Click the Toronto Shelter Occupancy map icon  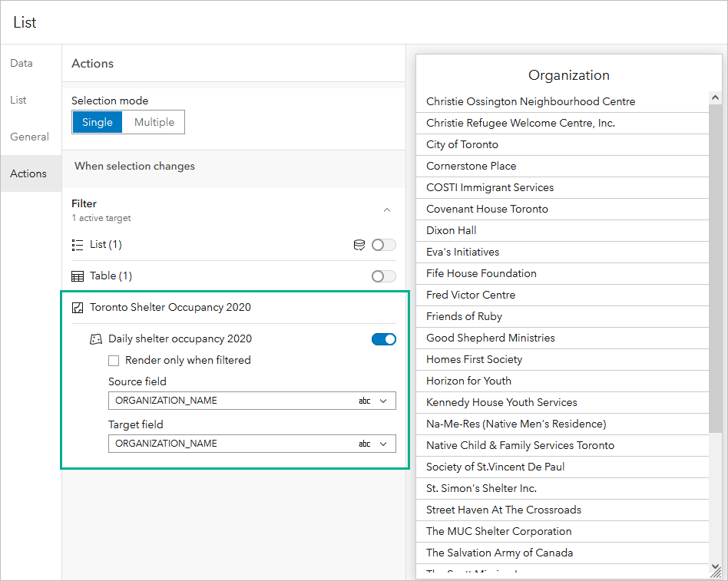pos(77,308)
